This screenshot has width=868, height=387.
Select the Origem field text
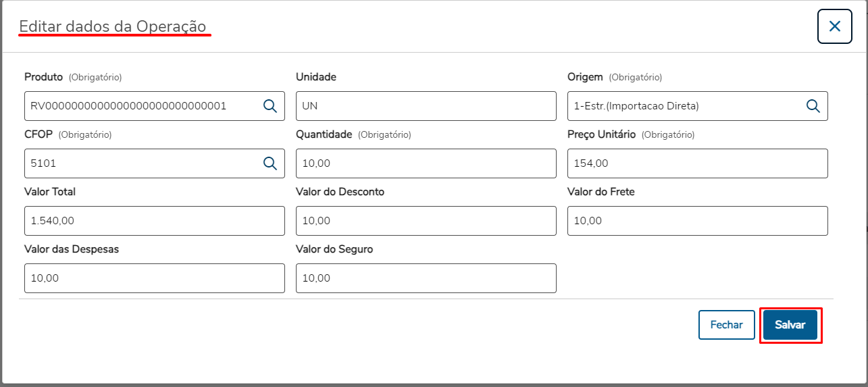[x=682, y=106]
